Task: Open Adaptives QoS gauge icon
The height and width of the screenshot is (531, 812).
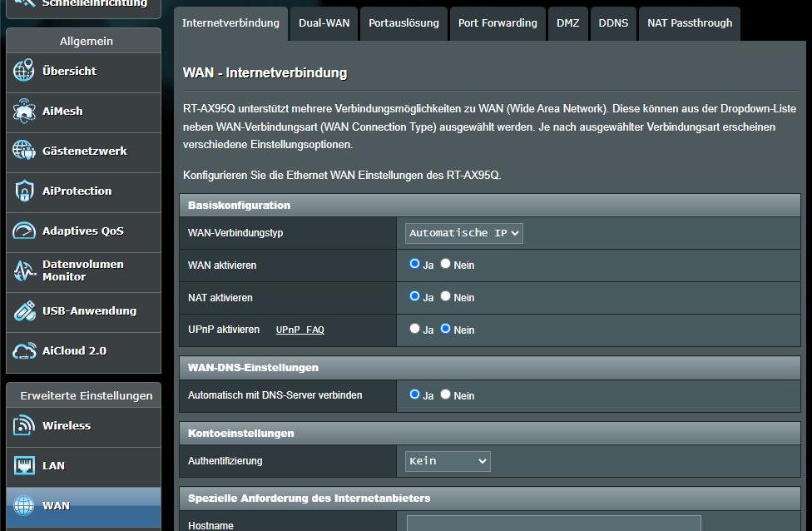Action: point(24,231)
